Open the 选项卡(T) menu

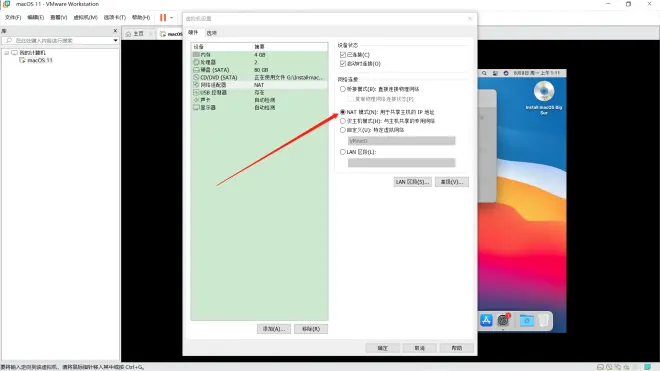[x=114, y=17]
